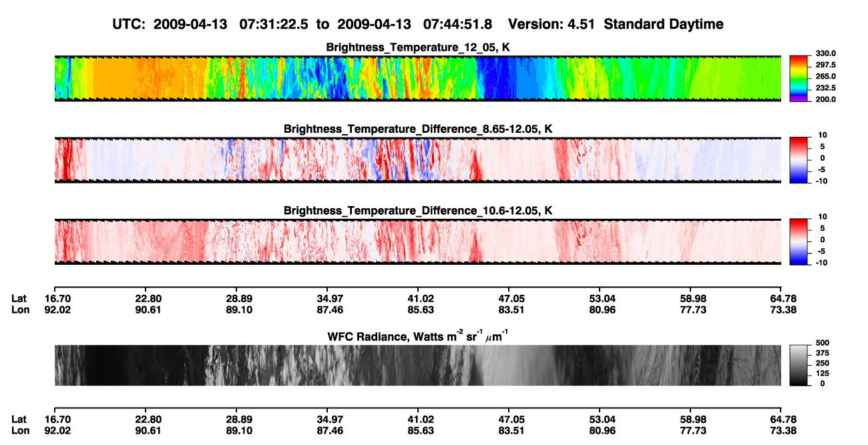868x445 pixels.
Task: Click latitude 28.89 under the 10.6-12.05 strip
Action: (x=236, y=298)
